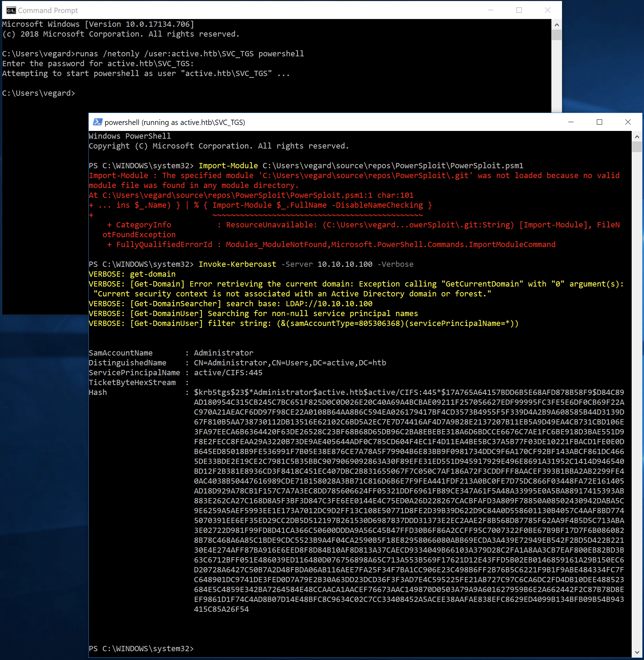The width and height of the screenshot is (644, 660).
Task: Click the 'module file was found in any module directory.' line
Action: tap(194, 186)
